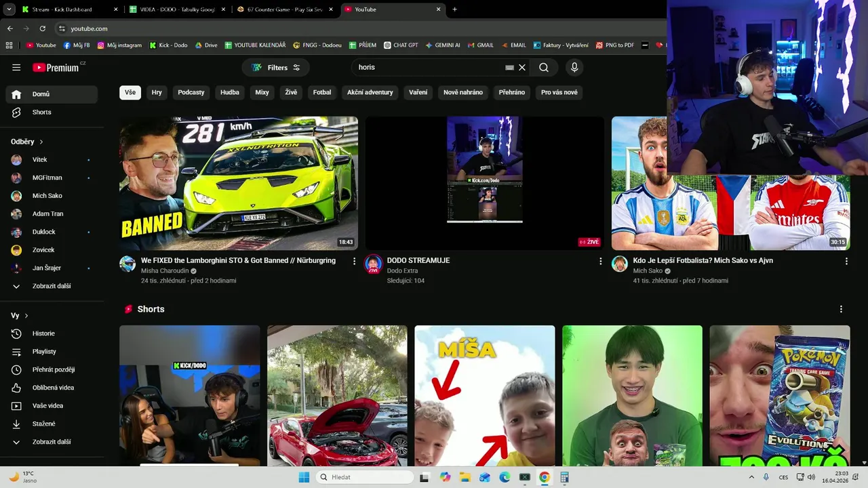Screen dimensions: 868x488
Task: Select the Mixy filter chip
Action: point(262,92)
